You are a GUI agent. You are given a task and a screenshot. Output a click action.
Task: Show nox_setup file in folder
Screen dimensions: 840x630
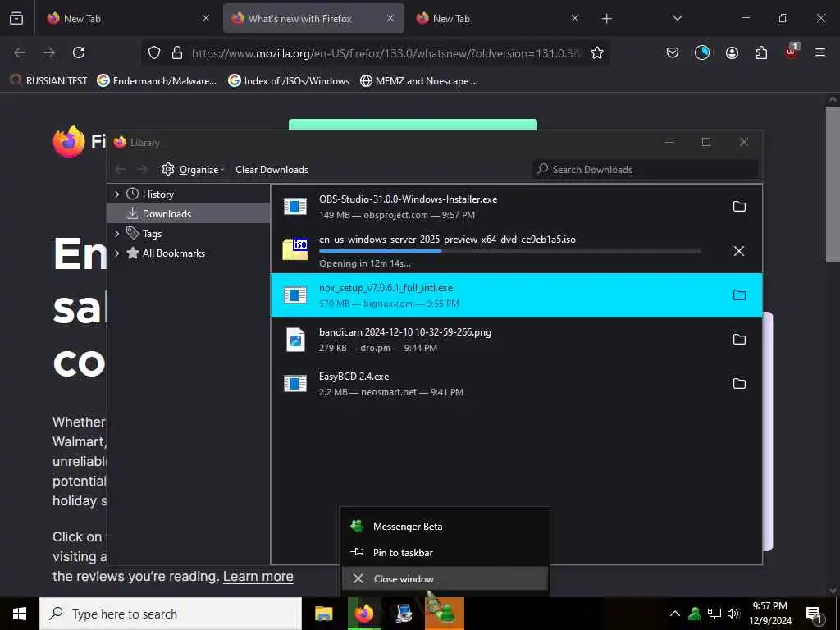pyautogui.click(x=739, y=295)
